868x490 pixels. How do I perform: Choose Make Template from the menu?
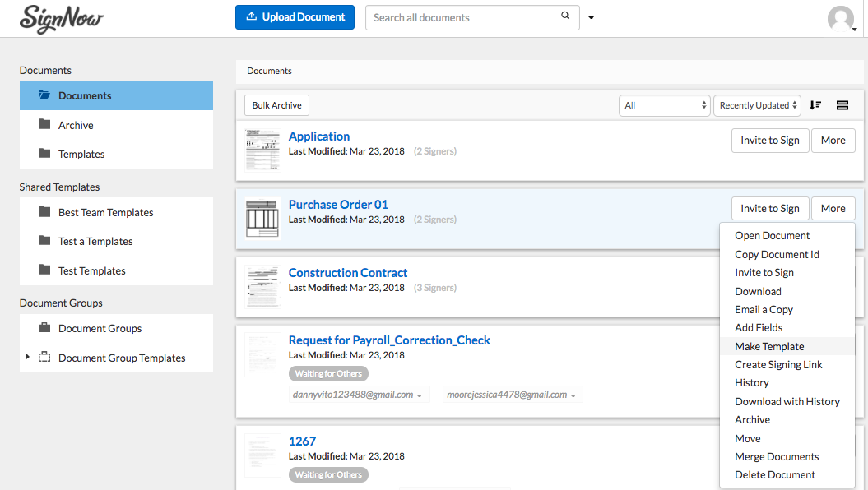coord(769,346)
